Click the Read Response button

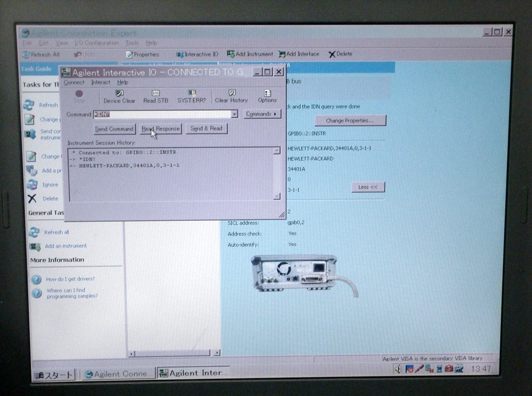(160, 129)
